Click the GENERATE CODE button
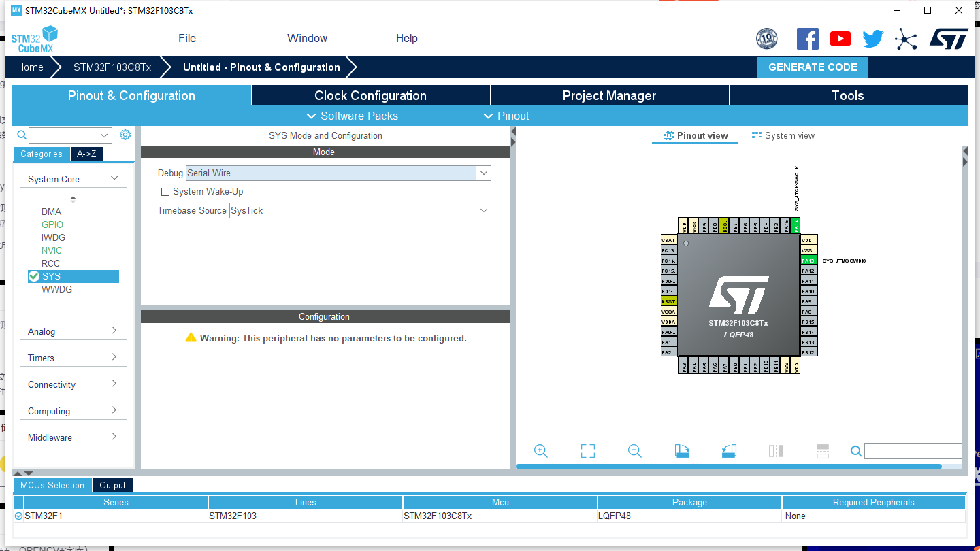 point(813,67)
